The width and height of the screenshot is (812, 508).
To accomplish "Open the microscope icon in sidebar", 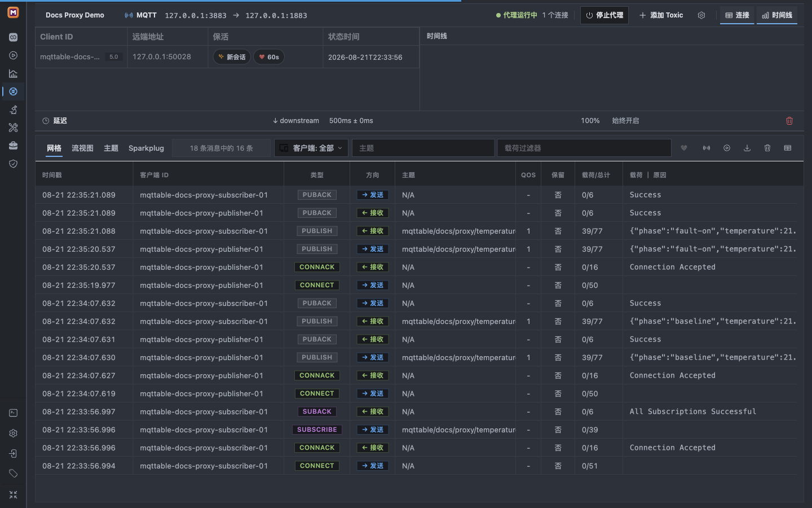I will pos(13,110).
